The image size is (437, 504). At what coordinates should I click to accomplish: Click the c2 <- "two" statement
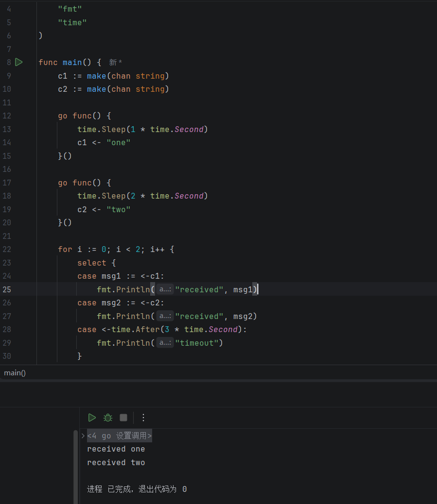[x=104, y=209]
